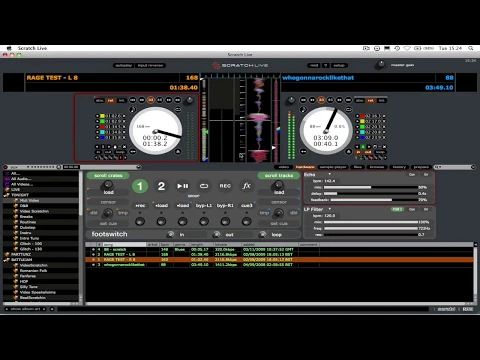Viewport: 480px width, 360px height.
Task: Switch left deck to abs mode
Action: point(99,100)
